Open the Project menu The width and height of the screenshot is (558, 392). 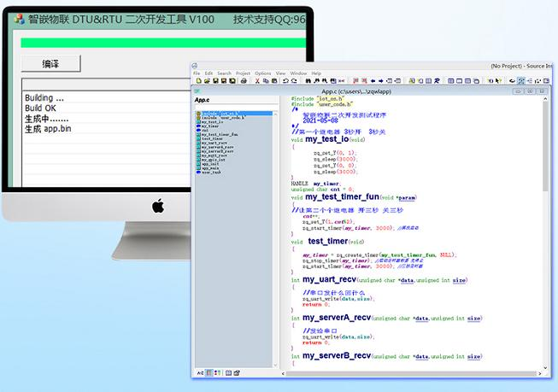(243, 73)
